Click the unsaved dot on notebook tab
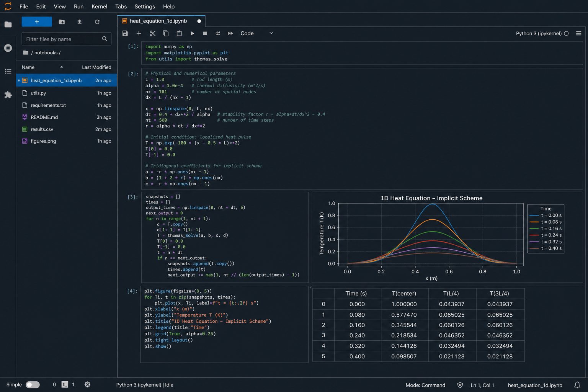The image size is (588, 392). click(x=199, y=21)
